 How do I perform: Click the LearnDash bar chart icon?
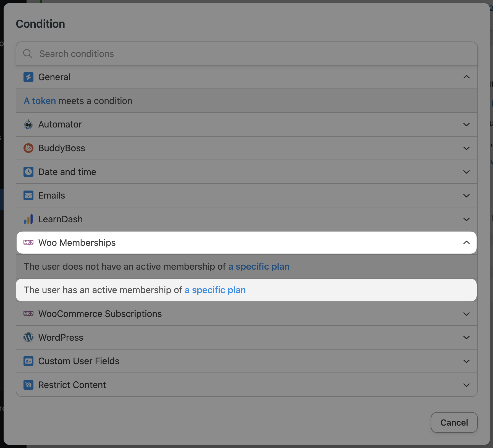[x=28, y=219]
